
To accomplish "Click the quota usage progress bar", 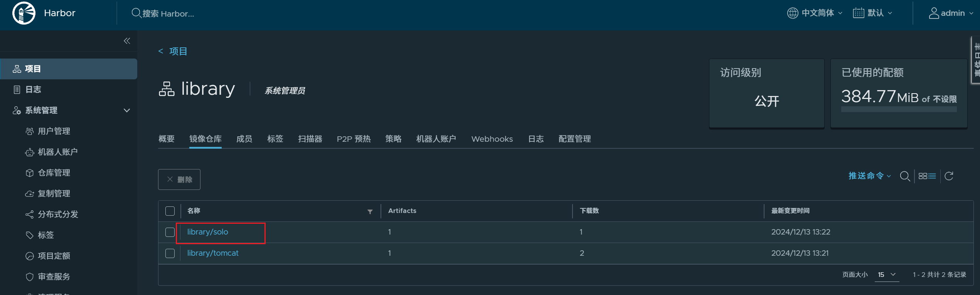I will tap(899, 109).
